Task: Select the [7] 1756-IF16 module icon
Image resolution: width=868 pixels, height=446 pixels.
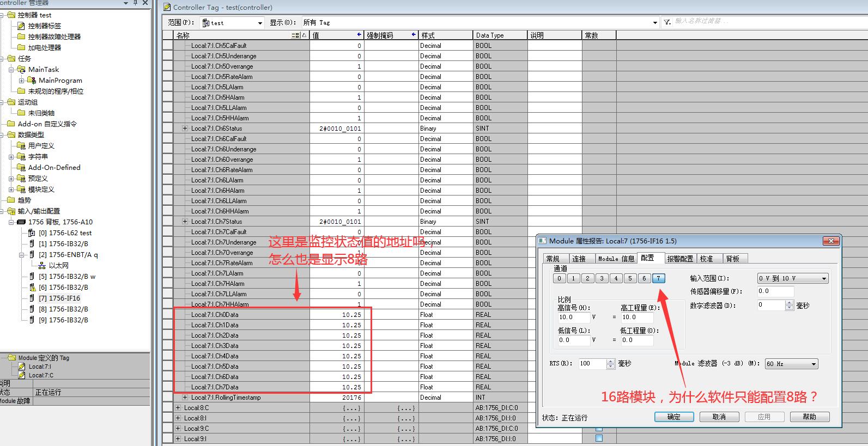Action: pyautogui.click(x=32, y=298)
